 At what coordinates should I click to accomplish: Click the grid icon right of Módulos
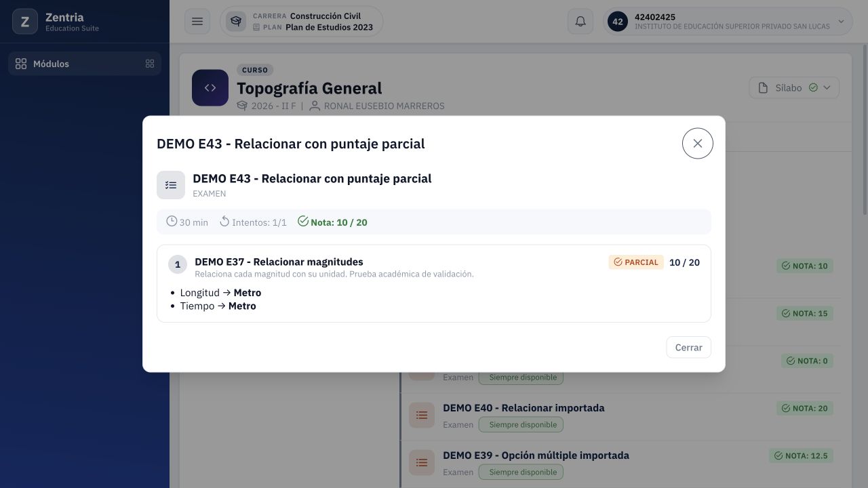tap(150, 64)
